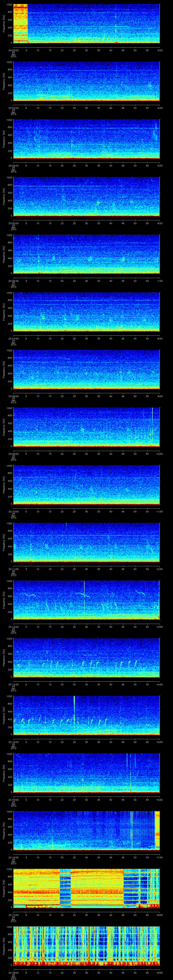The image size is (173, 980).
Task: Select the spectrogram panel starting at 20:12:00
Action: (87, 600)
